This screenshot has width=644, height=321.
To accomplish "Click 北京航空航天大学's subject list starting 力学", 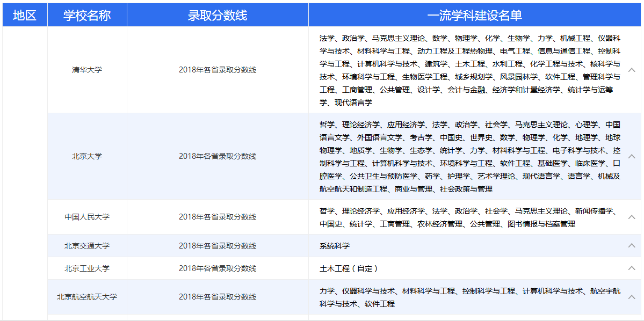I will (x=470, y=297).
